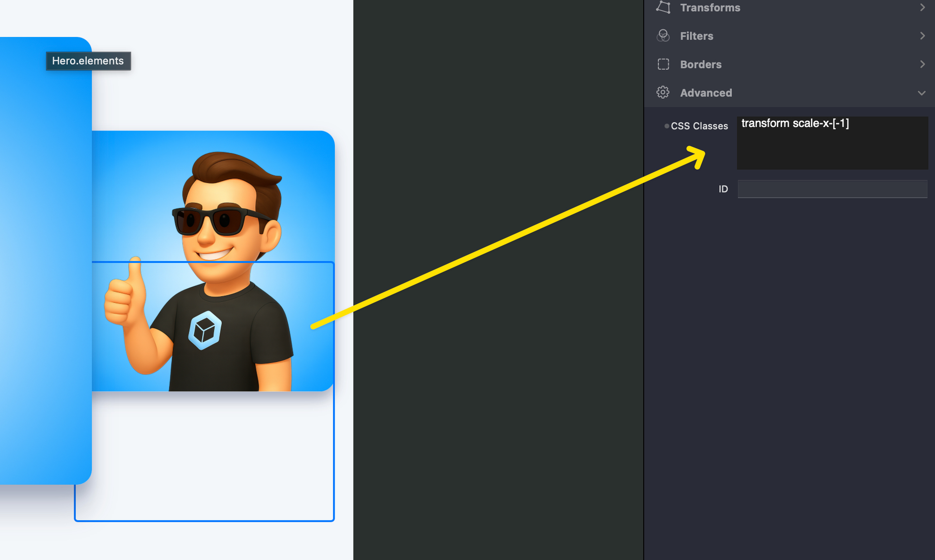Focus the ID input field

tap(832, 189)
